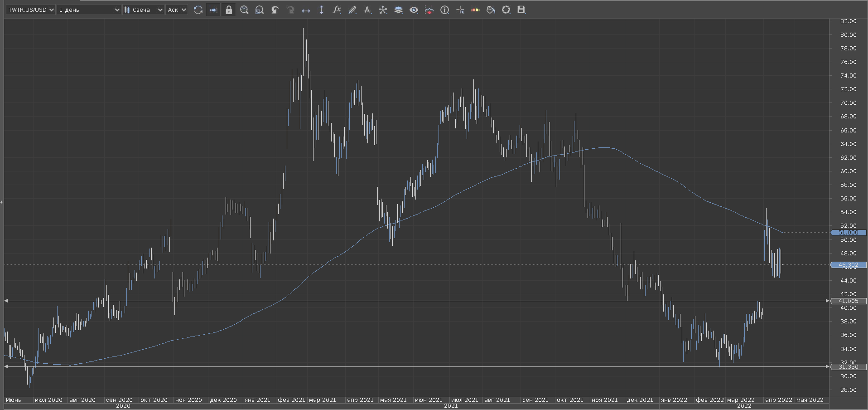Click the 'май 2022' date axis label

coord(810,400)
